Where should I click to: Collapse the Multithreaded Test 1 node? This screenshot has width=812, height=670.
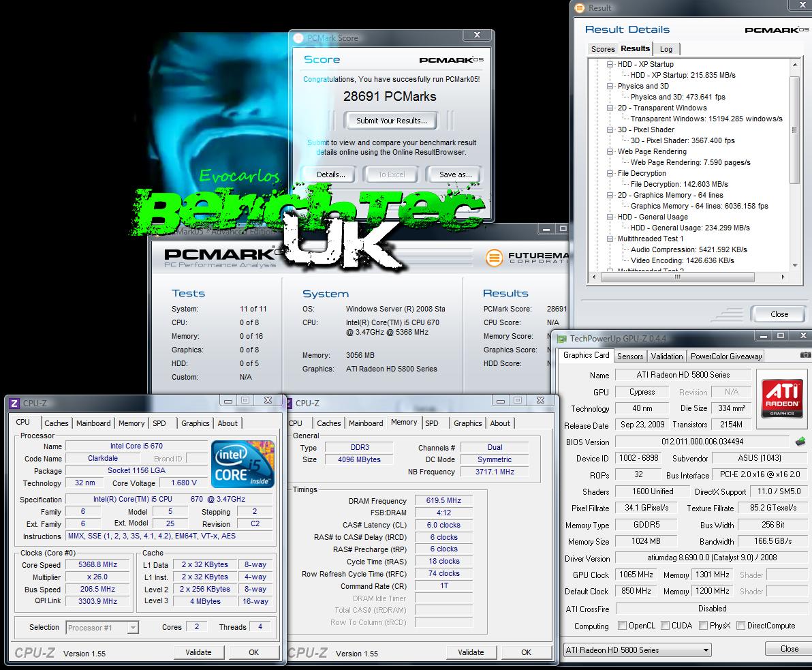coord(610,239)
